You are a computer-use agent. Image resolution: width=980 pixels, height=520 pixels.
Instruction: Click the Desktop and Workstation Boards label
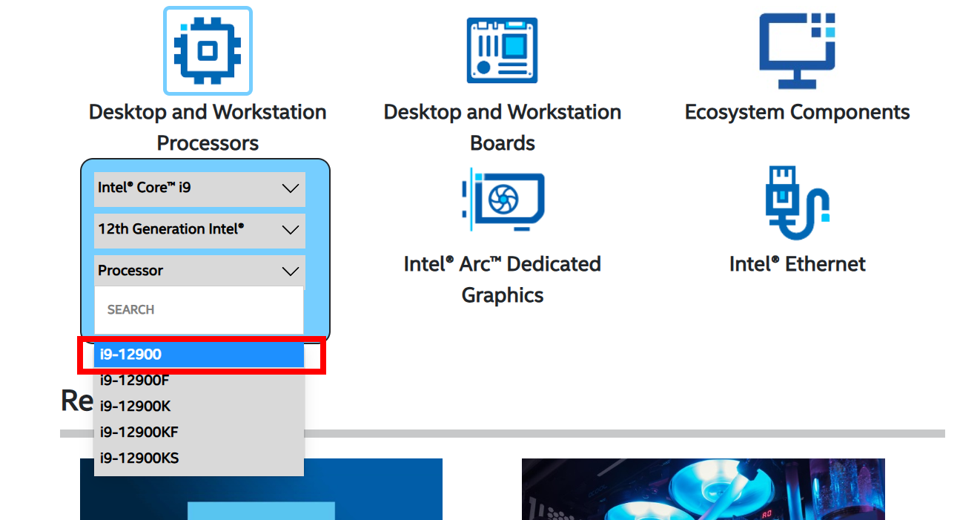point(503,128)
